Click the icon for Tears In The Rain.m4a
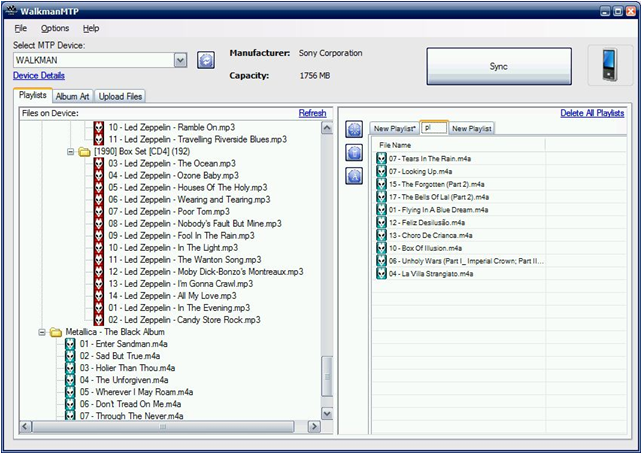 [381, 159]
